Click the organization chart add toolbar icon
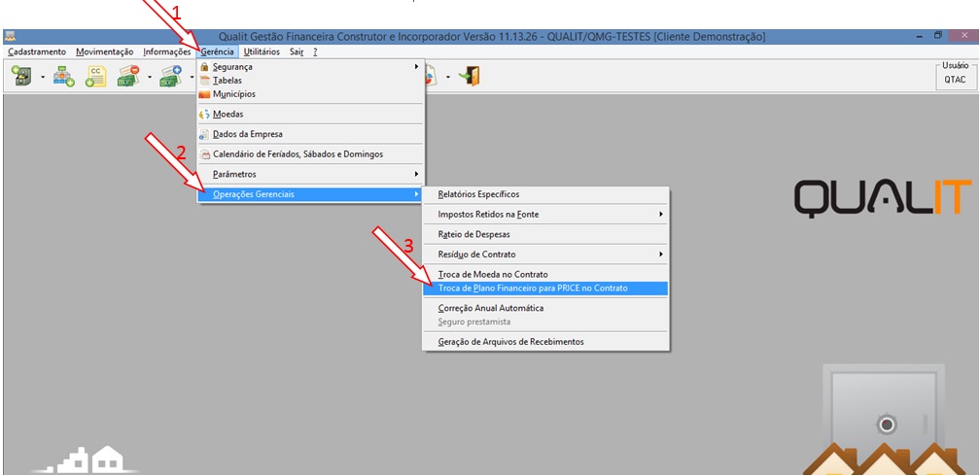980x475 pixels. tap(63, 76)
